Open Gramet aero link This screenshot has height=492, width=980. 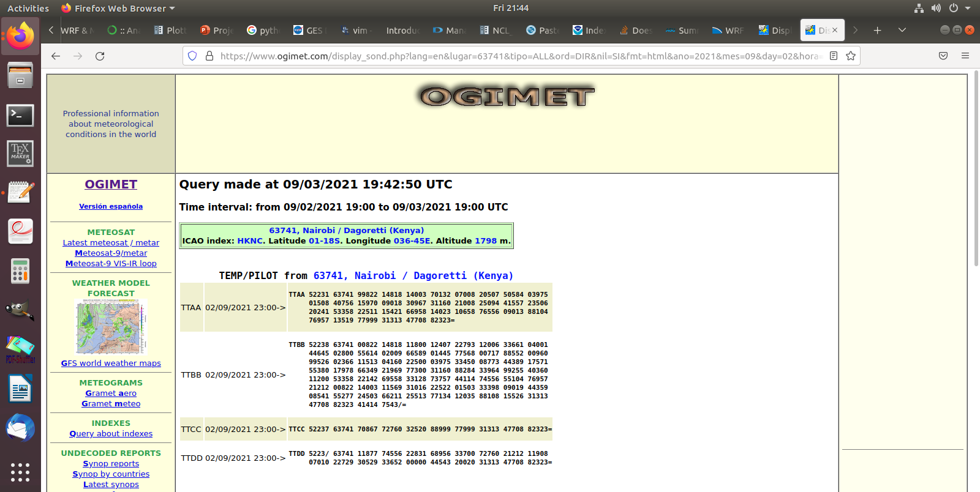[111, 393]
